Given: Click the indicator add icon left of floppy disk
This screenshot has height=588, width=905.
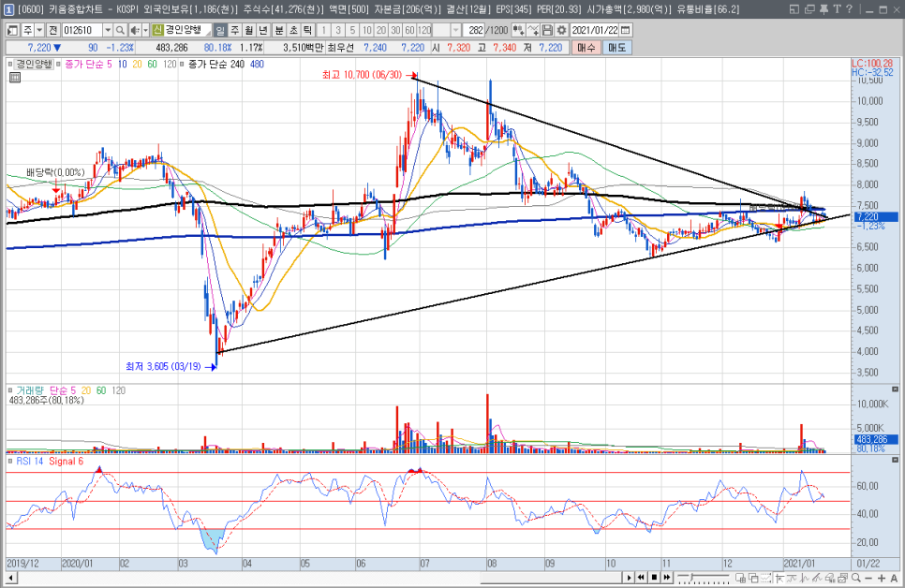Looking at the screenshot, I should coord(533,30).
